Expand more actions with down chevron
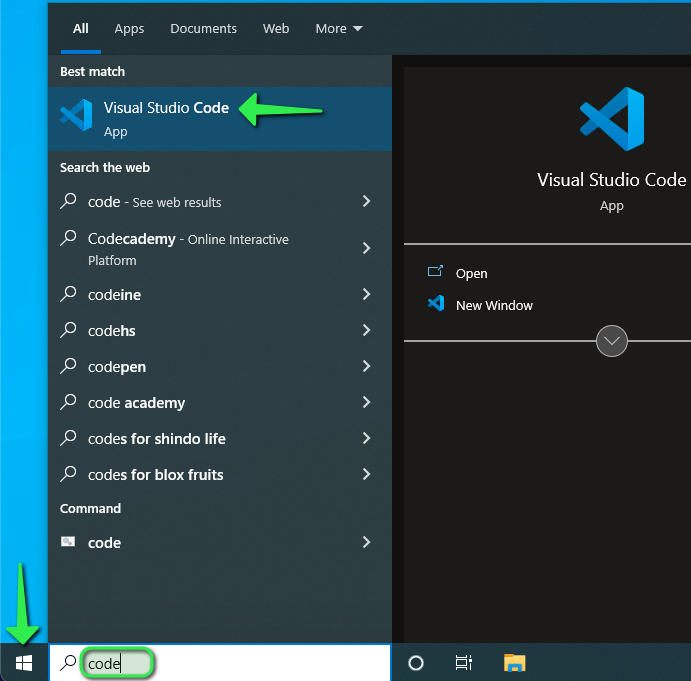Image resolution: width=691 pixels, height=681 pixels. 611,341
